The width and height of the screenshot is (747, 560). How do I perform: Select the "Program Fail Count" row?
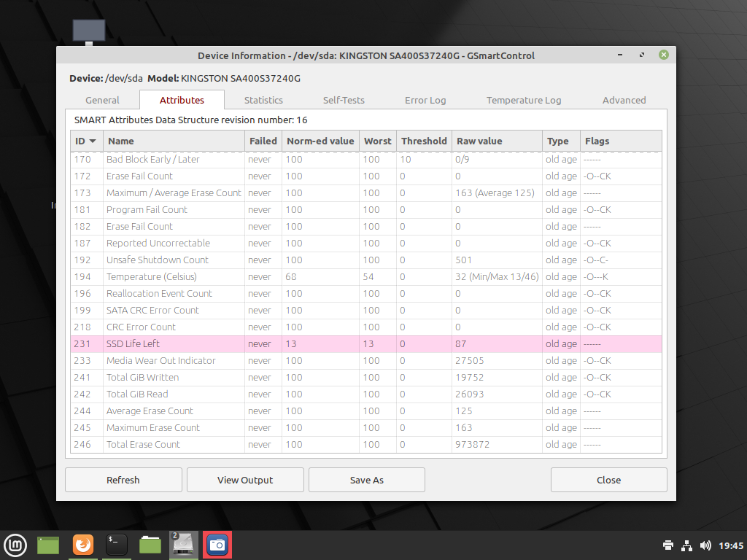click(x=366, y=209)
